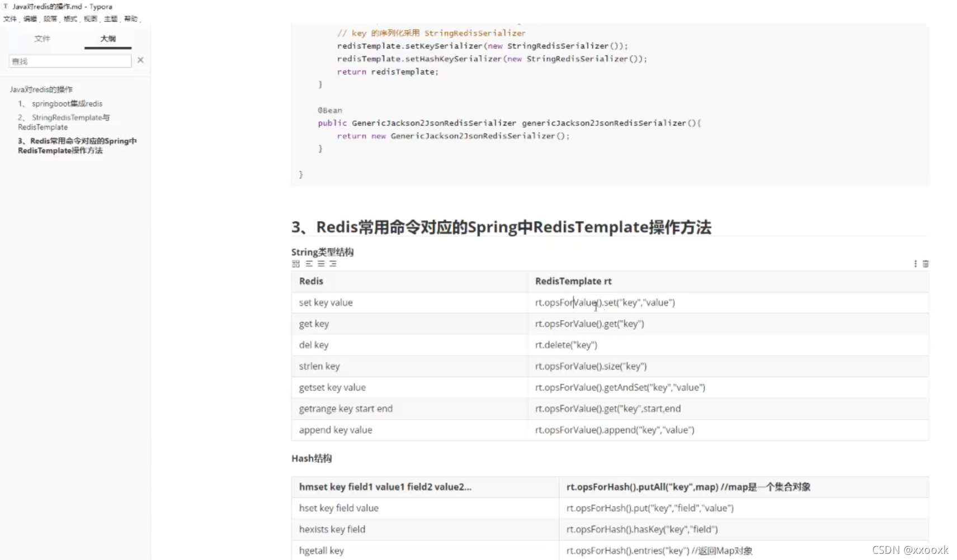Click the rt.opsForHash().hasKey cell
The width and height of the screenshot is (957, 560).
(744, 529)
